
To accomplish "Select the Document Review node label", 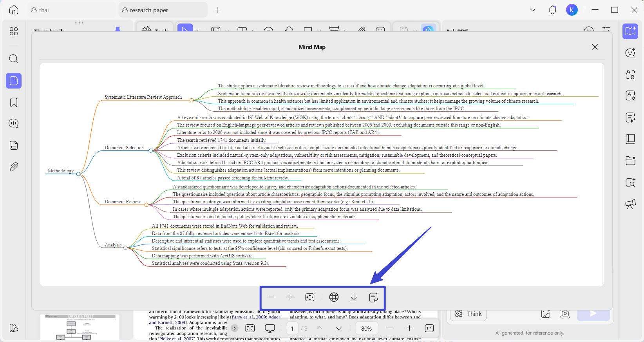I will click(123, 202).
